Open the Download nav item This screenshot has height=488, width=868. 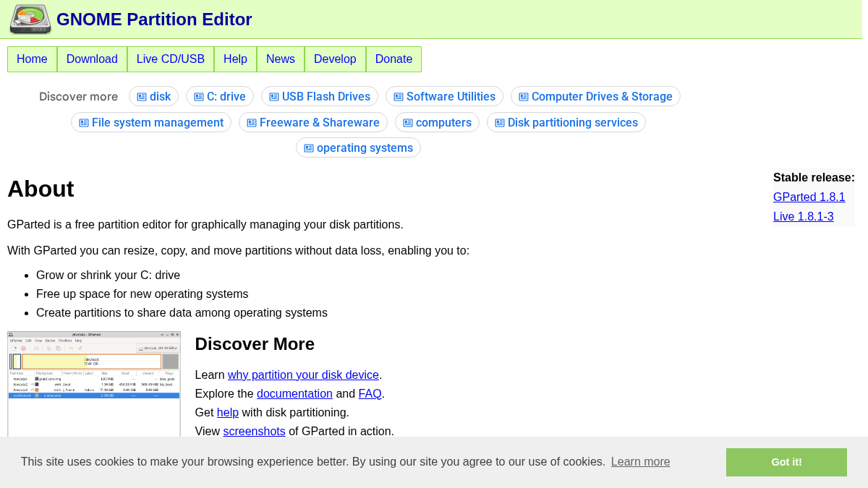tap(92, 59)
